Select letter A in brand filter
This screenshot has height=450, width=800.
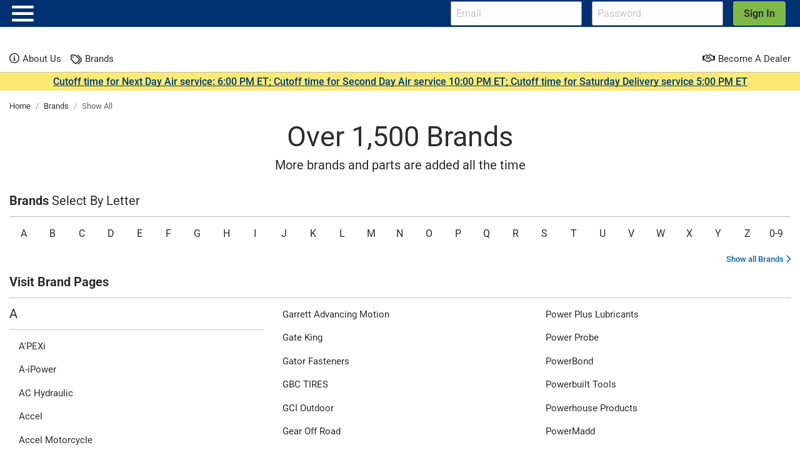24,234
